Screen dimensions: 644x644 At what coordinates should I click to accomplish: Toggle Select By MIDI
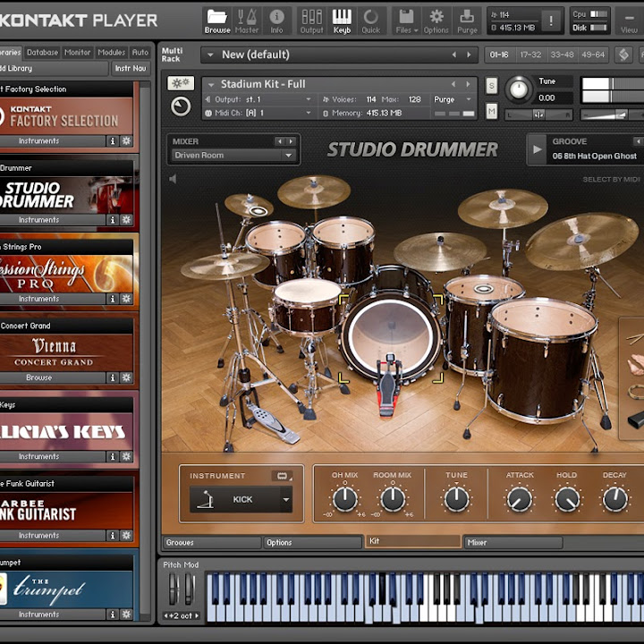coord(611,180)
